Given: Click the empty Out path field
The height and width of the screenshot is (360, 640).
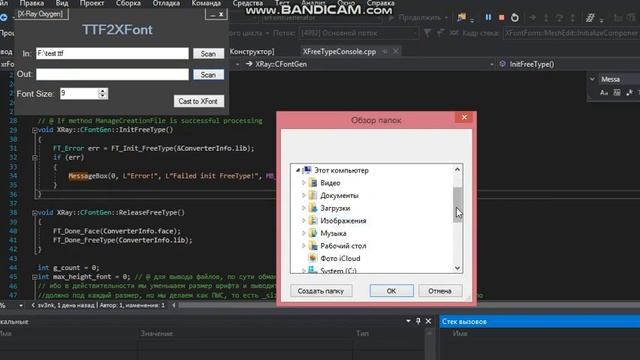Looking at the screenshot, I should click(112, 74).
